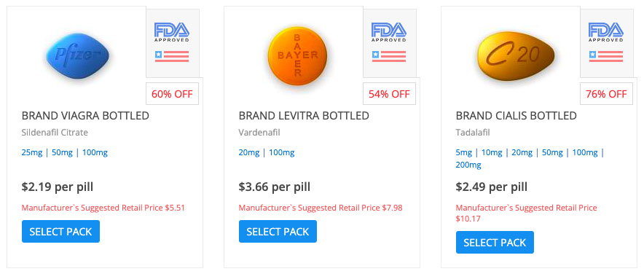Choose the 5mg Cialis dosage link
Image resolution: width=644 pixels, height=274 pixels.
click(464, 153)
